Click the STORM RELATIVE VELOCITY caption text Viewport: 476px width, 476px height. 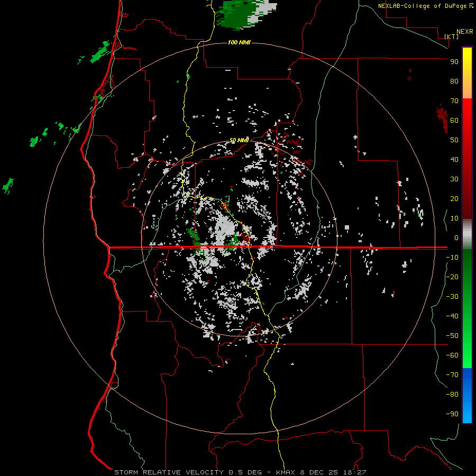(x=169, y=472)
